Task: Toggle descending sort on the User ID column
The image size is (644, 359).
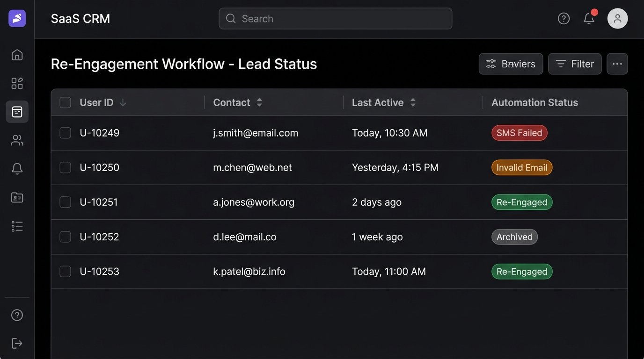Action: [123, 102]
